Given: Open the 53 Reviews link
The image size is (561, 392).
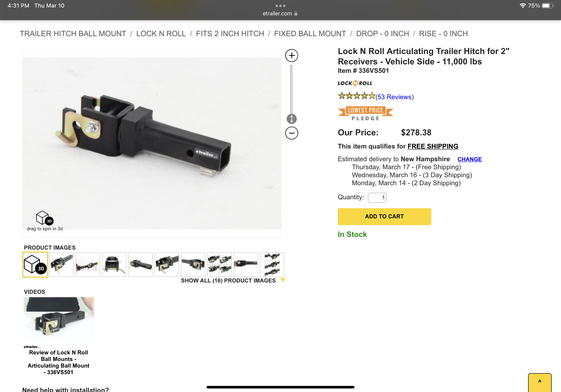Looking at the screenshot, I should (394, 97).
